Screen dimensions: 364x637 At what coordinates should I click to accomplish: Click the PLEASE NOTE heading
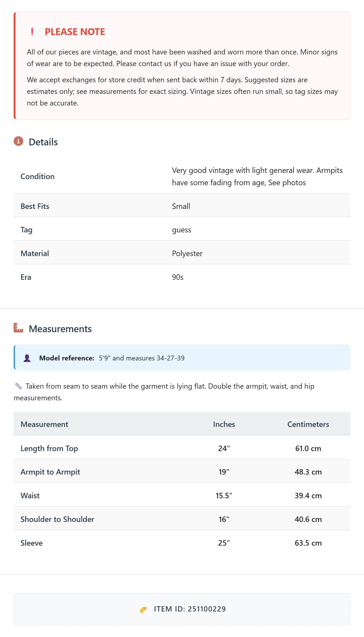point(75,32)
